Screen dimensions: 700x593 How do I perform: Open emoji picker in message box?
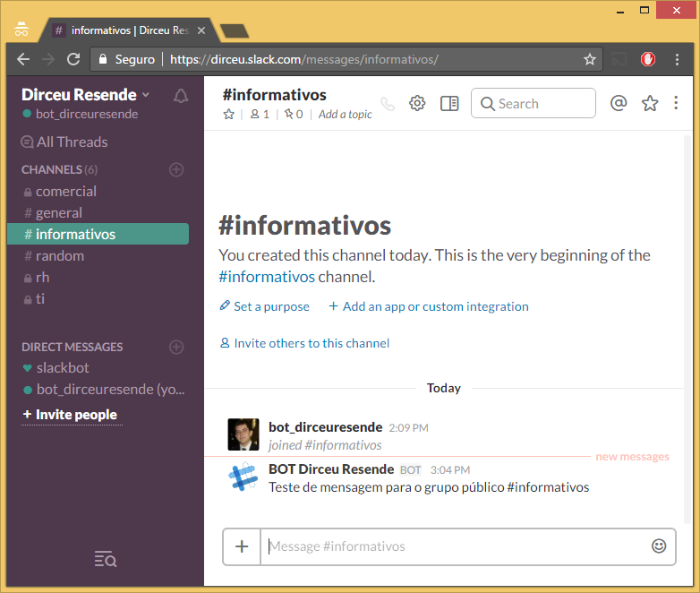coord(659,546)
